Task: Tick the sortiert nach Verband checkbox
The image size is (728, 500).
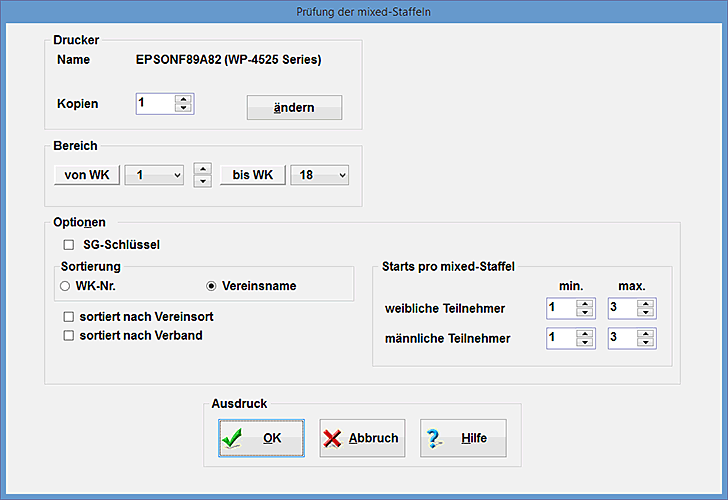Action: point(69,336)
